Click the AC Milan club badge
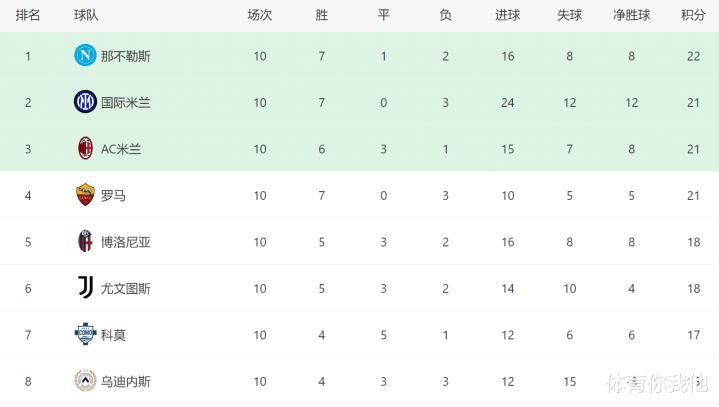 [85, 149]
